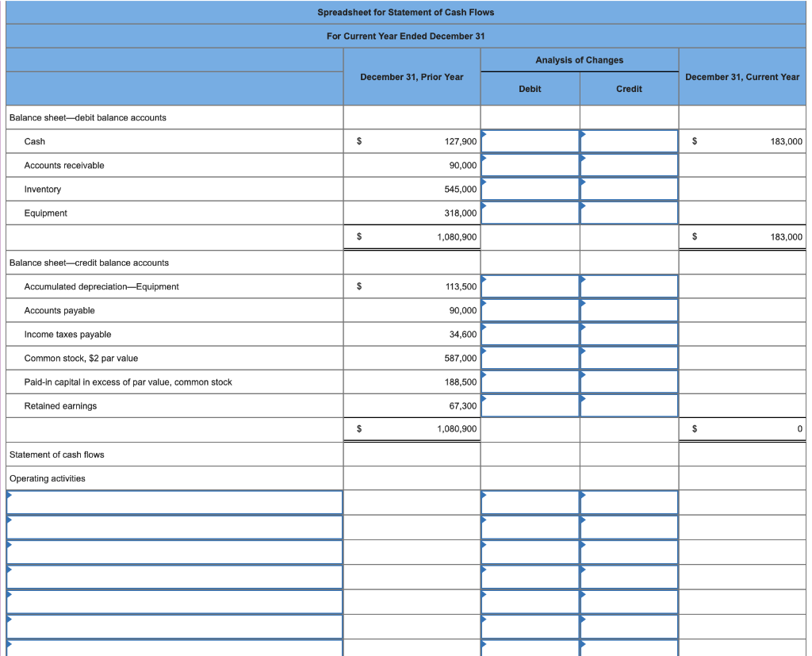Expand the Common stock debit dropdown
Image resolution: width=812 pixels, height=656 pixels.
pyautogui.click(x=530, y=358)
